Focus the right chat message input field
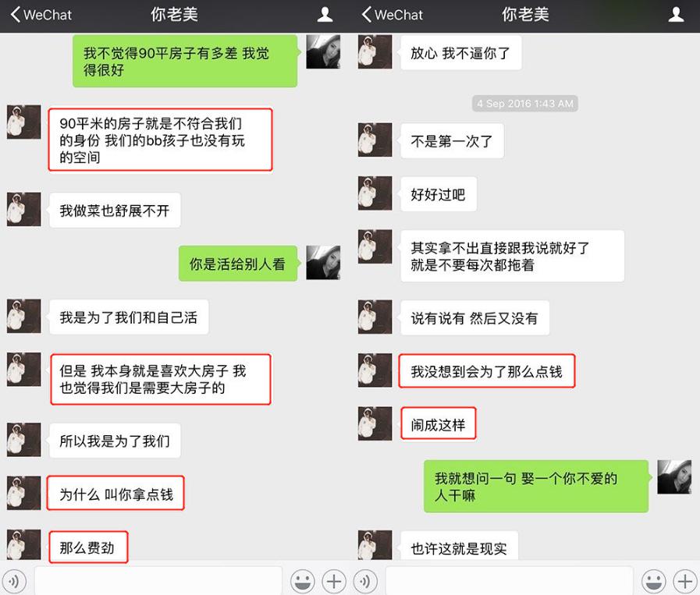The width and height of the screenshot is (700, 595). coord(510,581)
